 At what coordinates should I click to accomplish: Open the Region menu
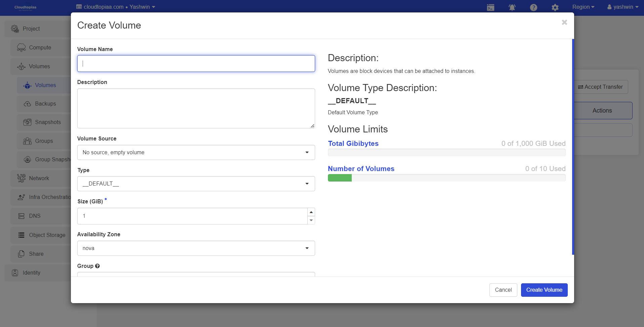click(x=583, y=7)
